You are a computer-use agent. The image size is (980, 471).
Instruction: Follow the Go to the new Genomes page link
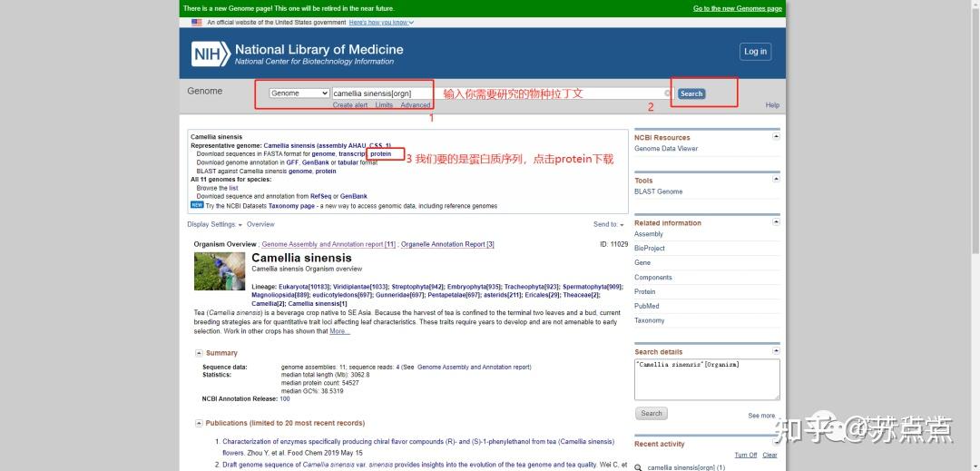(x=738, y=9)
